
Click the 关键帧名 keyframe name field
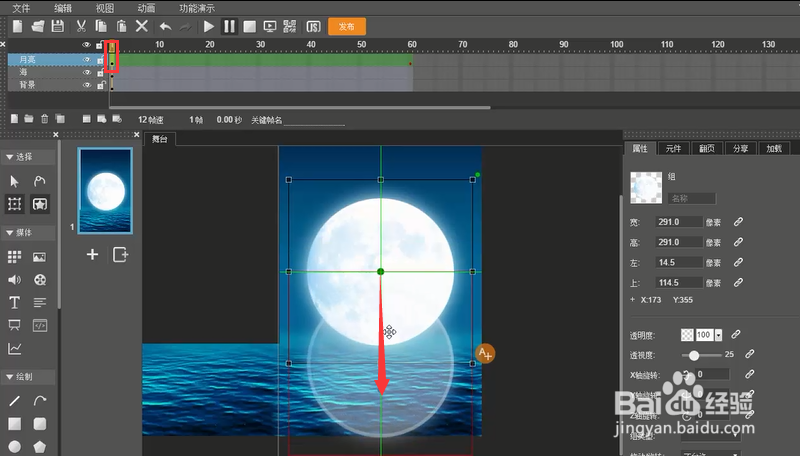pos(314,120)
